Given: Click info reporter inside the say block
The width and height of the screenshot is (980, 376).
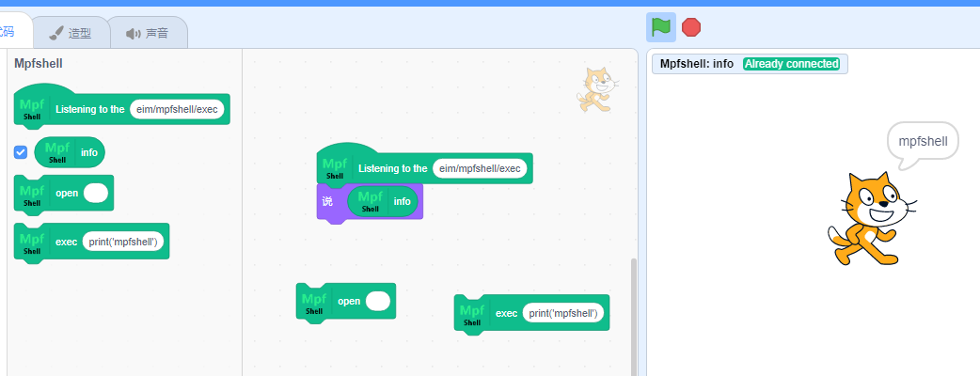Looking at the screenshot, I should pos(383,201).
